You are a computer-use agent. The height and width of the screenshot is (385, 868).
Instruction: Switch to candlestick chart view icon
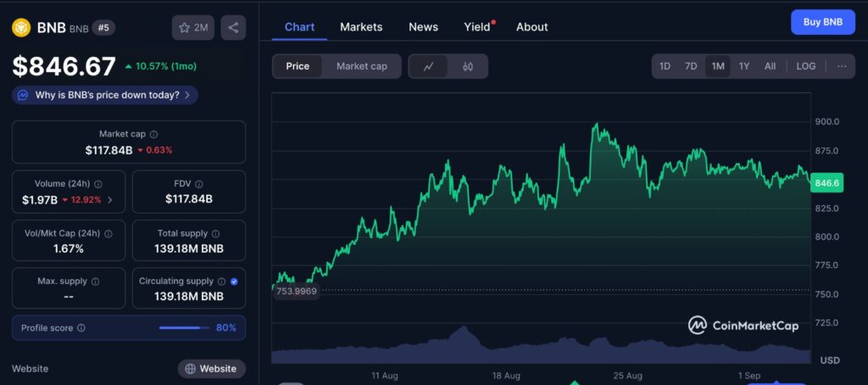[468, 66]
